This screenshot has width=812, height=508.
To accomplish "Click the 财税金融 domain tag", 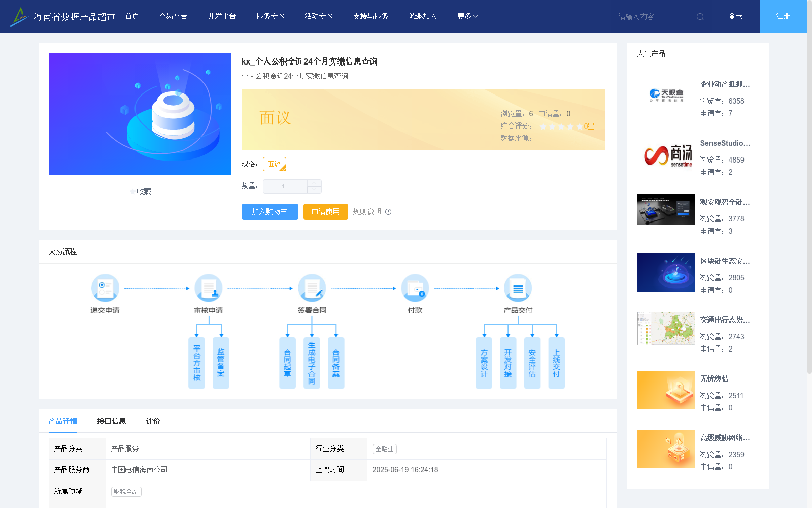I will point(126,492).
